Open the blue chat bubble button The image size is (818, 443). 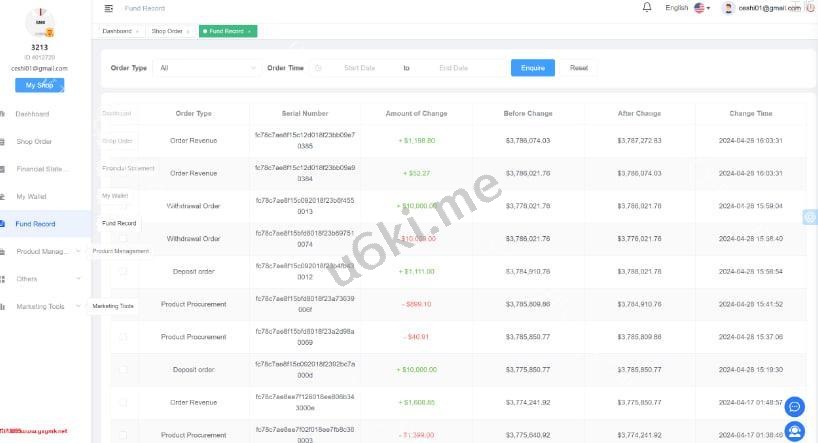[794, 406]
